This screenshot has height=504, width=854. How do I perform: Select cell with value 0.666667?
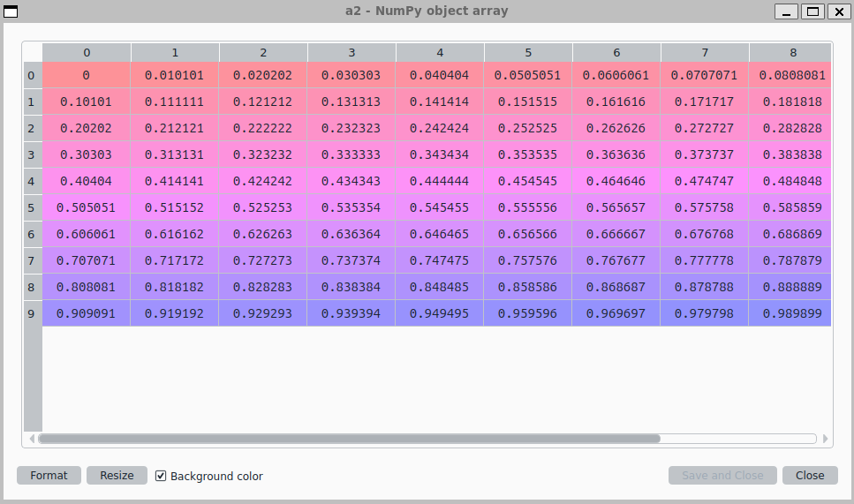[616, 234]
